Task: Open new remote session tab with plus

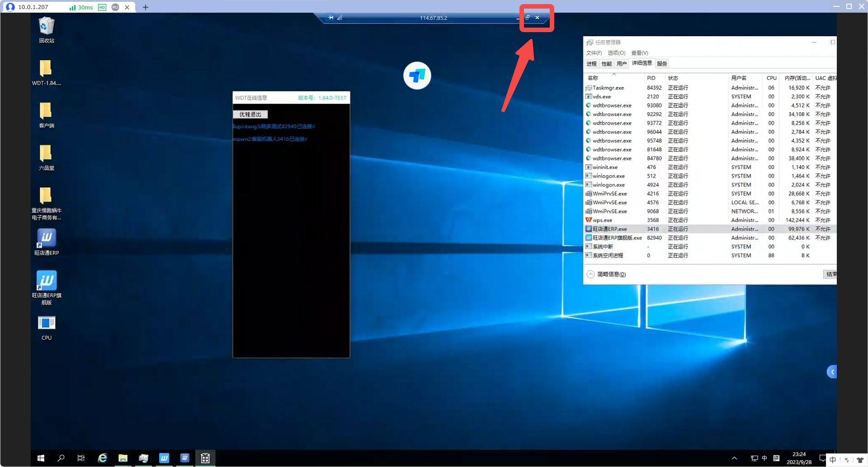Action: click(145, 7)
